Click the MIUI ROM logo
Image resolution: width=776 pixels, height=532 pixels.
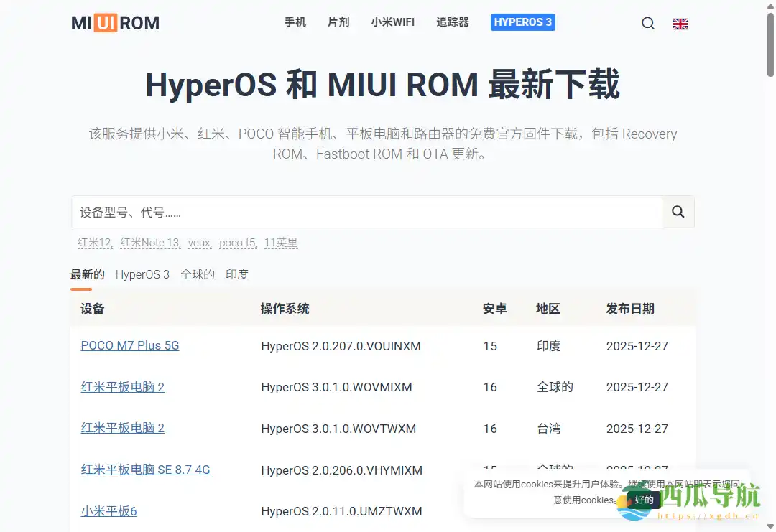click(x=114, y=22)
